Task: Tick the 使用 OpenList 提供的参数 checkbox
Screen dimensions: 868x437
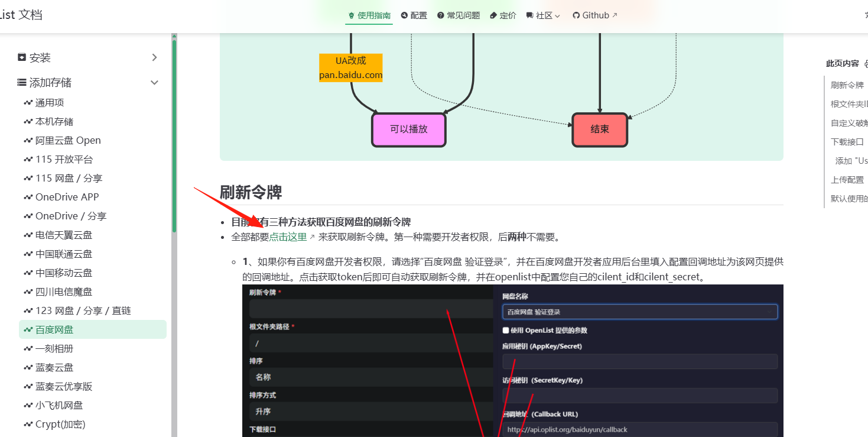Action: click(505, 331)
